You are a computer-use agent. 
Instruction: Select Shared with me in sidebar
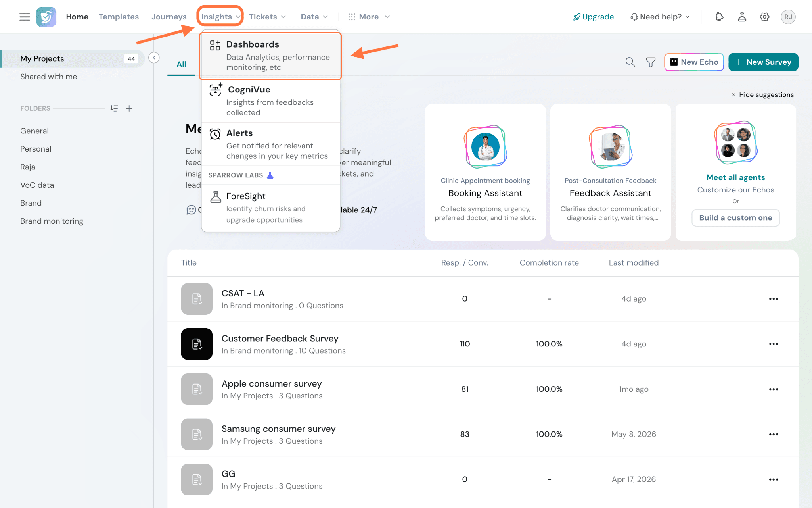click(x=48, y=77)
